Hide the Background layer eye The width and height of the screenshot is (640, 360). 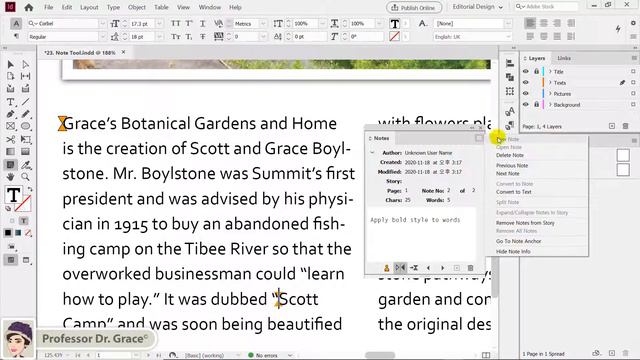coord(526,104)
